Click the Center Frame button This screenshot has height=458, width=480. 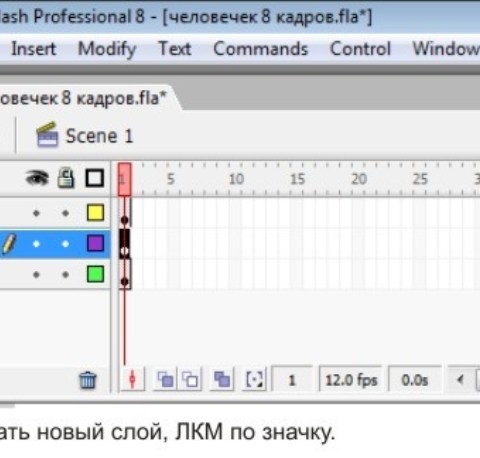pyautogui.click(x=132, y=379)
